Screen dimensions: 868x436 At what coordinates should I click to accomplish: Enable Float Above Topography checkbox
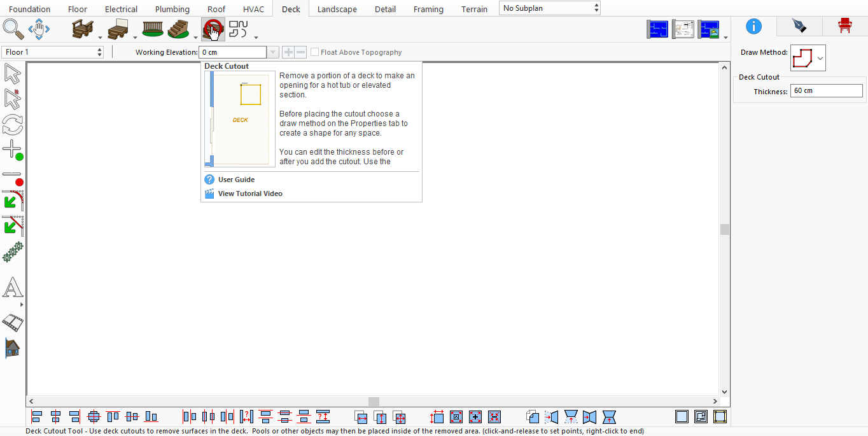pyautogui.click(x=314, y=52)
